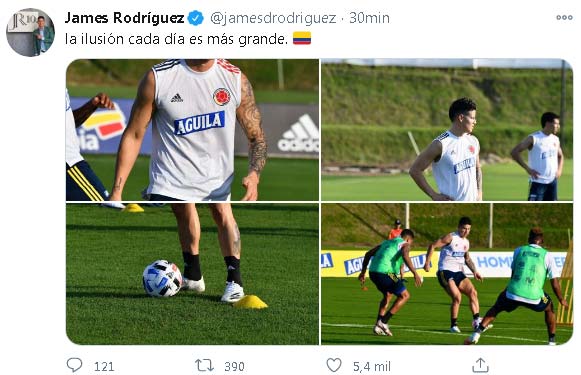581x375 pixels.
Task: Open the @jamesdrodriguez handle link
Action: [273, 18]
